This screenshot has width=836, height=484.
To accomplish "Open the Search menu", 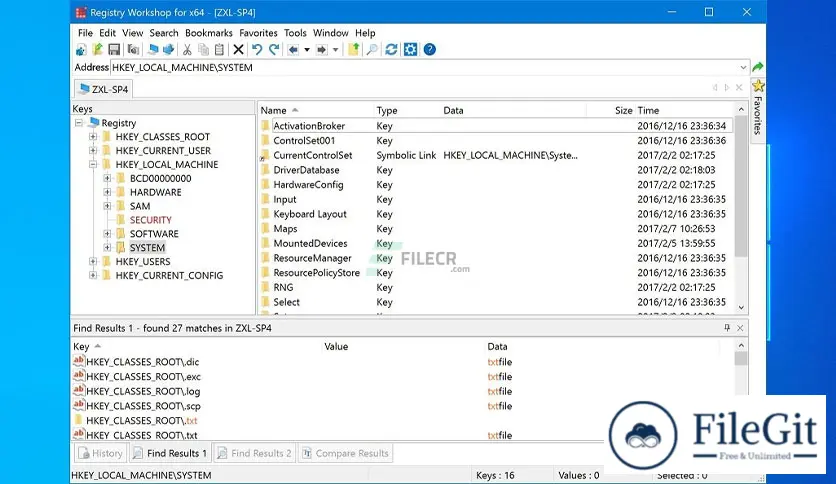I will coord(164,33).
